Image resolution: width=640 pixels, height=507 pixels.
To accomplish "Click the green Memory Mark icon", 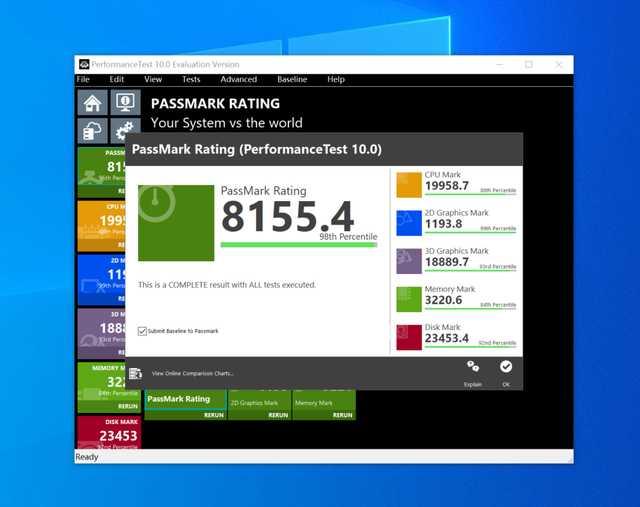I will coord(409,299).
